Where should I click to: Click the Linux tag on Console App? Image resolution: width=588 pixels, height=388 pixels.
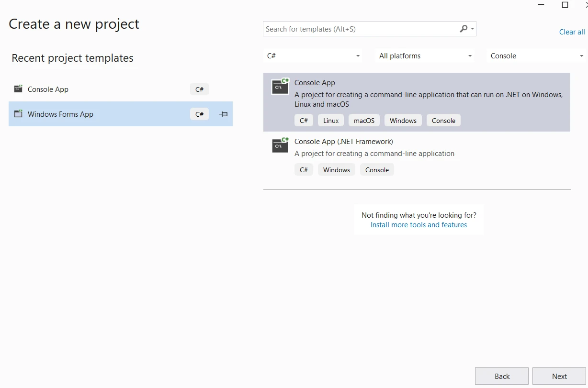331,121
